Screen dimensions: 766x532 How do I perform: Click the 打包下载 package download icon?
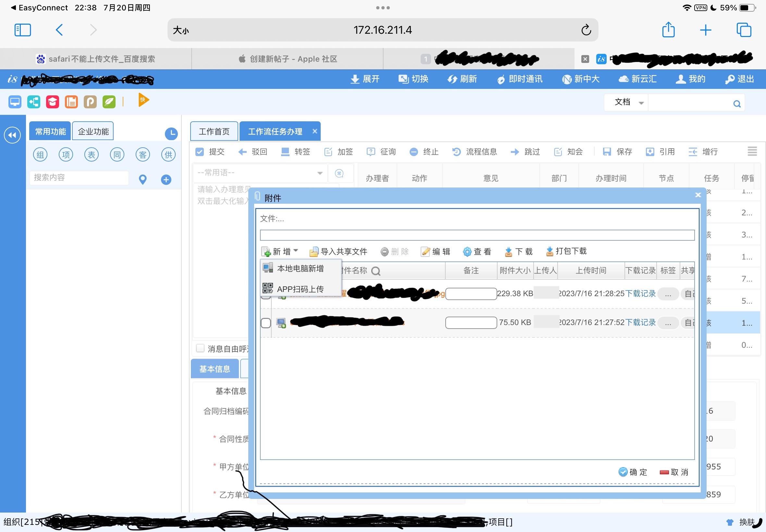550,251
